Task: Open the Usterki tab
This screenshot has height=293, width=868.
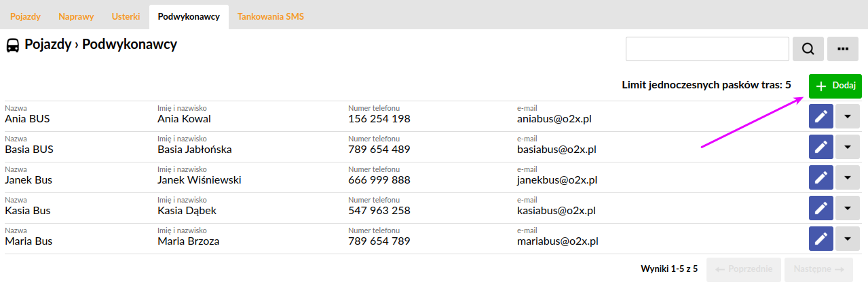Action: (126, 16)
